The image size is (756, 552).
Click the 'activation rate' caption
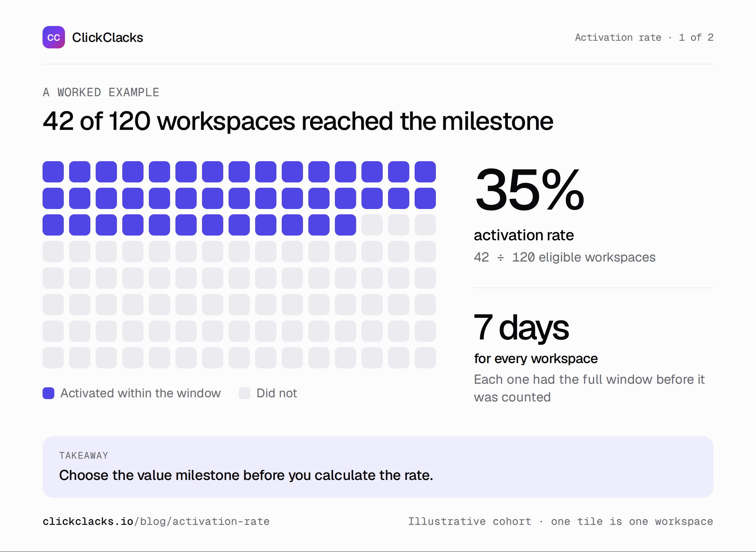pyautogui.click(x=524, y=235)
